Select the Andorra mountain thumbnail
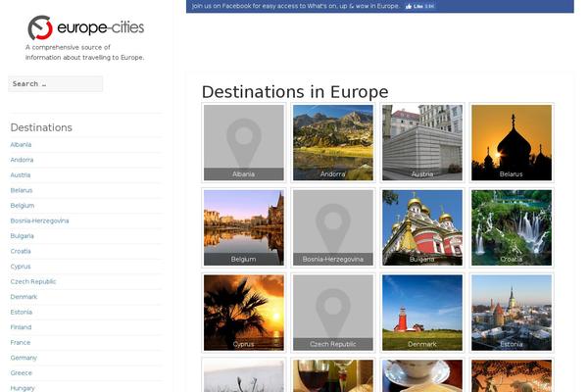Screen dimensions: 588x392 click(x=332, y=142)
